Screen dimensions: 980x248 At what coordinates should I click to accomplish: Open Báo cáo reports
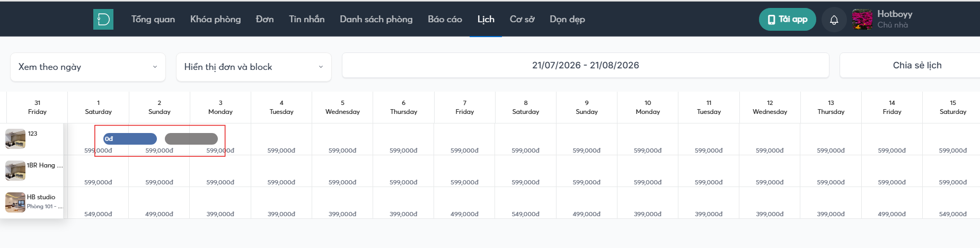445,19
